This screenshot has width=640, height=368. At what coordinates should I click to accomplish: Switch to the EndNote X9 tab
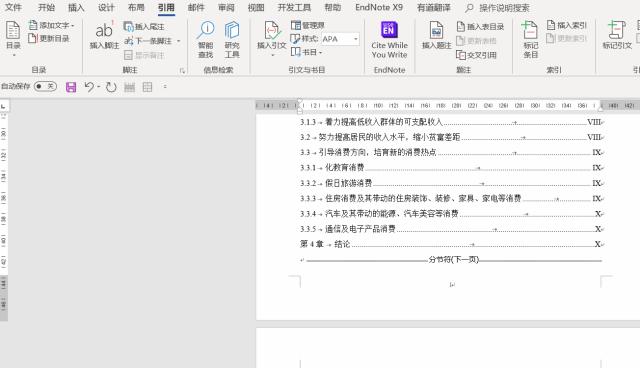coord(379,7)
